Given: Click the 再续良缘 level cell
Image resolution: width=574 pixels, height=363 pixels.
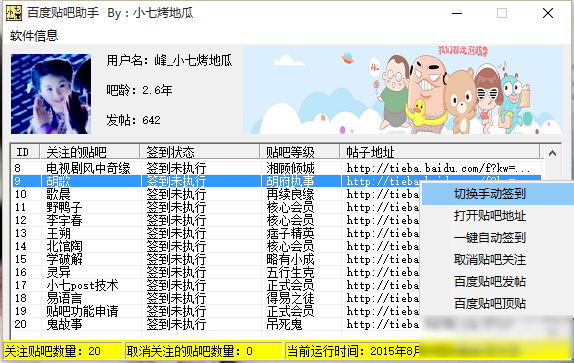Looking at the screenshot, I should pyautogui.click(x=290, y=194).
